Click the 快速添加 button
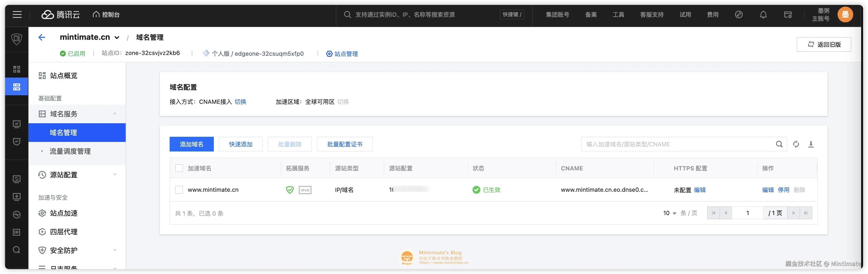This screenshot has height=274, width=868. click(241, 144)
